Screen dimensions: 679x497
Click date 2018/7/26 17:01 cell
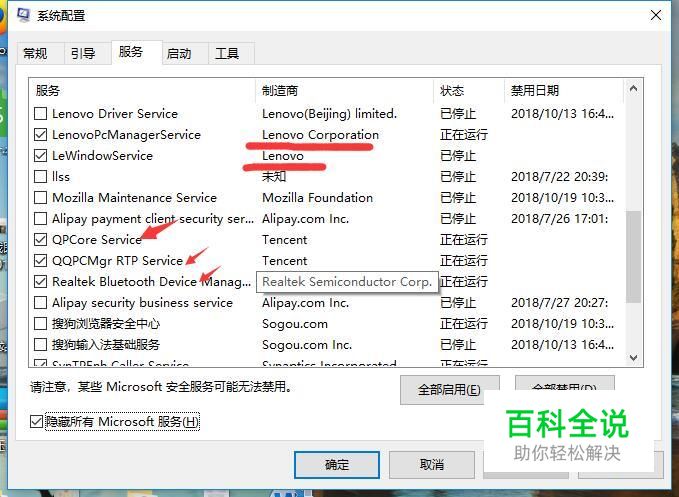(x=559, y=219)
